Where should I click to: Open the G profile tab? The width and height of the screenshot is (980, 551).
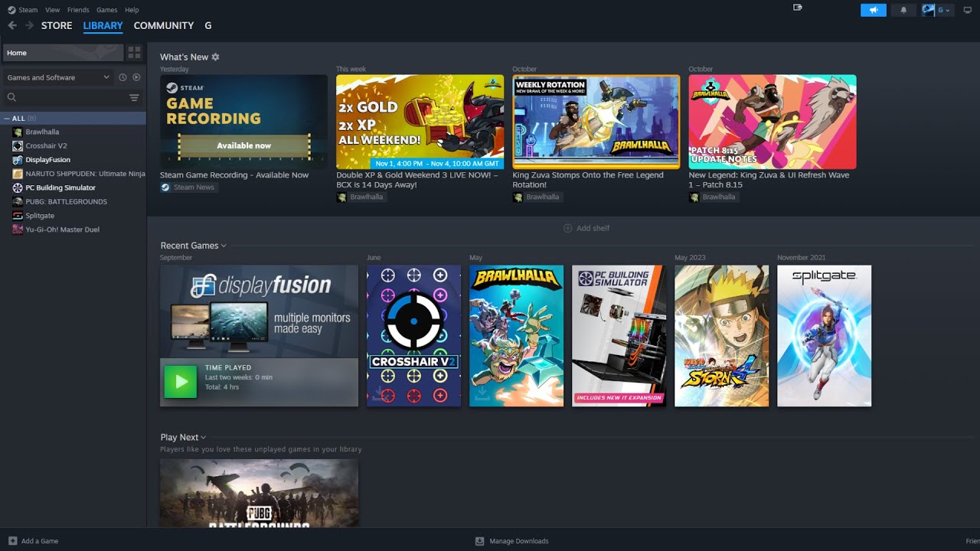click(208, 25)
